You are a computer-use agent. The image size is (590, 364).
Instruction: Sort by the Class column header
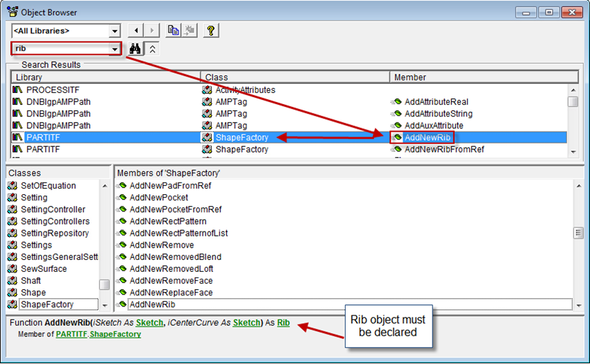click(295, 77)
